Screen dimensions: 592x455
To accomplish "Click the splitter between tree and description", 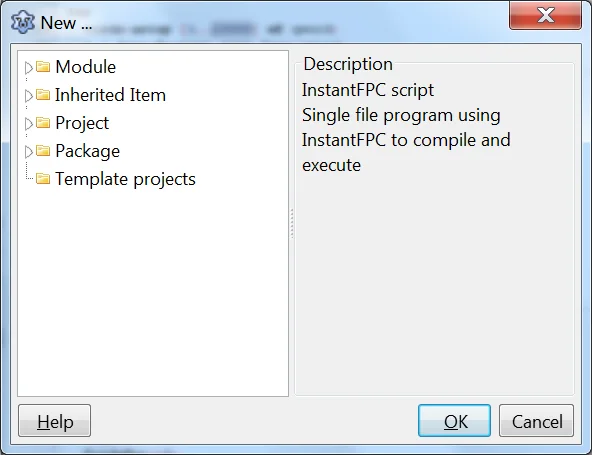I will click(x=292, y=224).
